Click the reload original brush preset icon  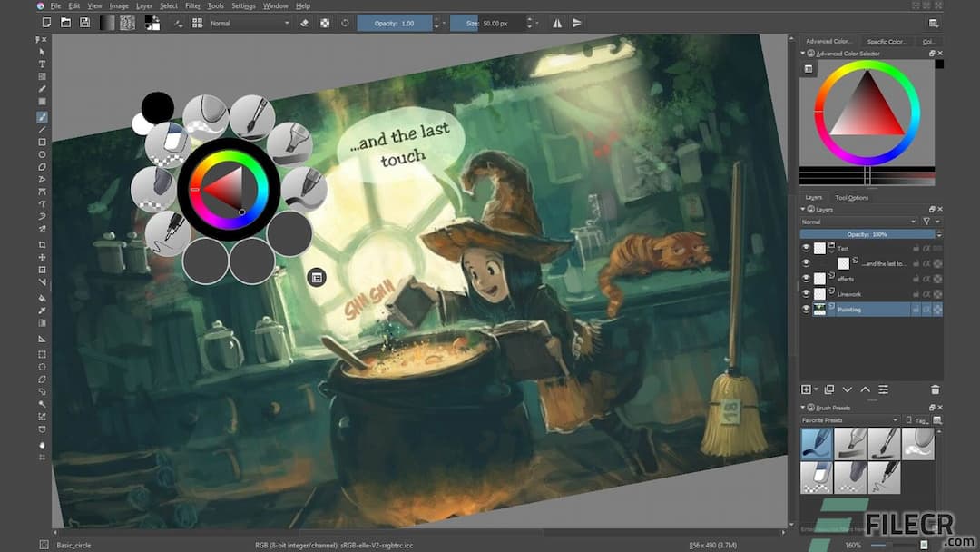tap(346, 23)
